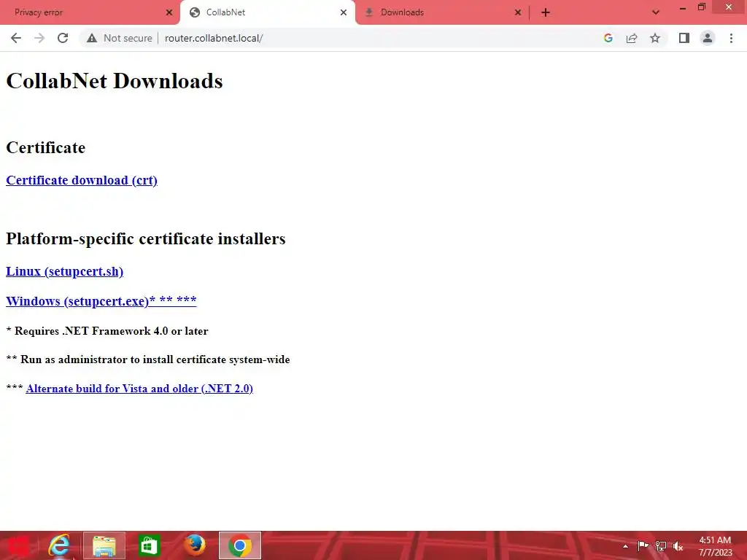Open Chrome's three-dot menu

coord(731,38)
